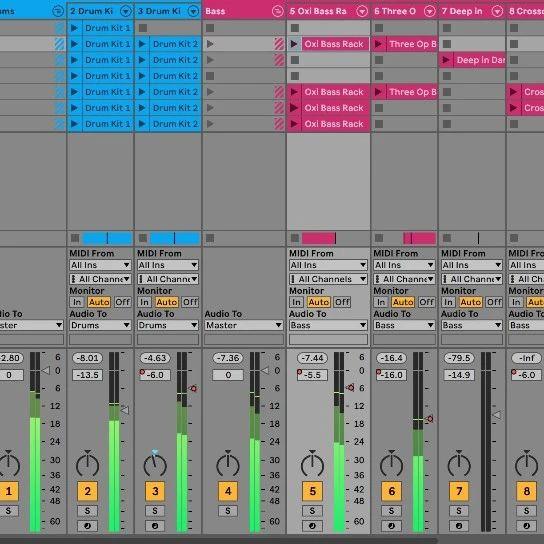Screen dimensions: 544x544
Task: Set track 7 monitor to Off
Action: click(494, 302)
